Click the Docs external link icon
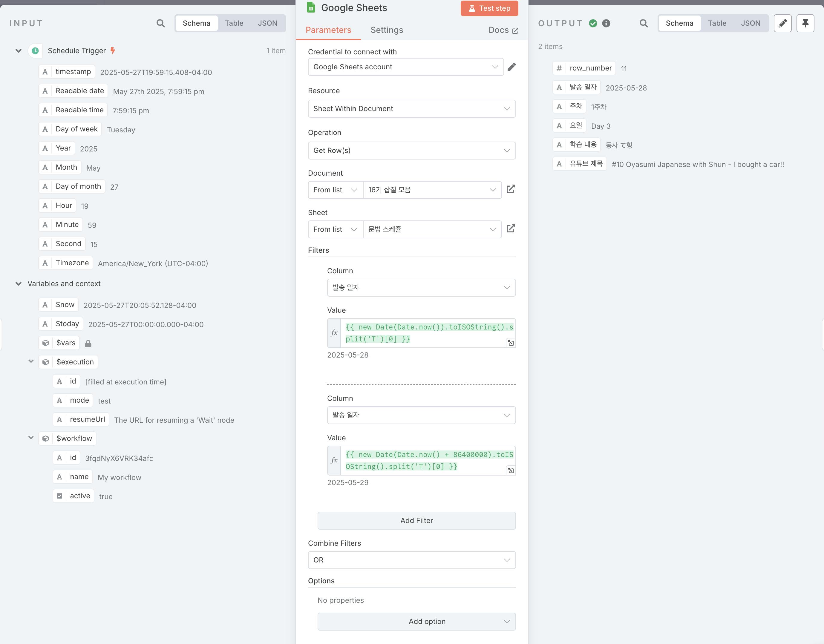The width and height of the screenshot is (824, 644). 515,30
